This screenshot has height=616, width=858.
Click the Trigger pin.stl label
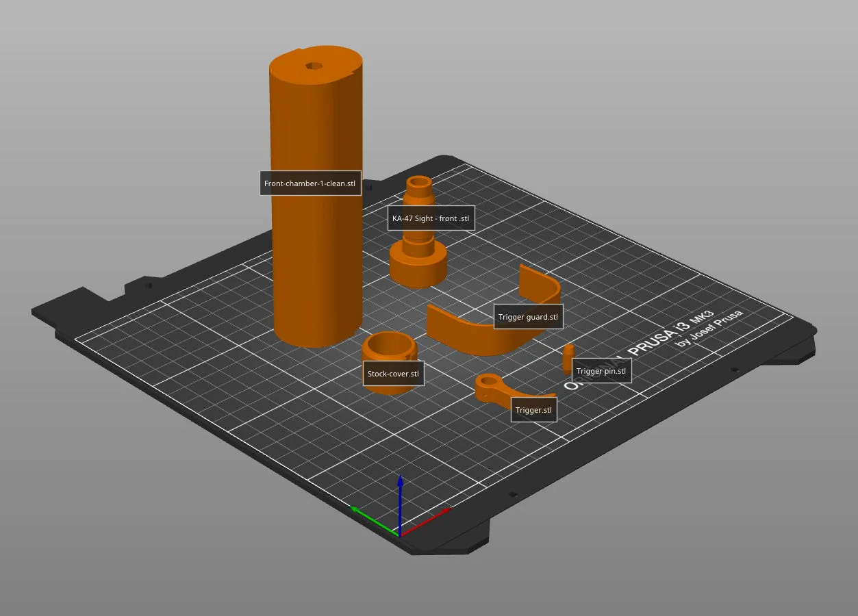pos(601,371)
